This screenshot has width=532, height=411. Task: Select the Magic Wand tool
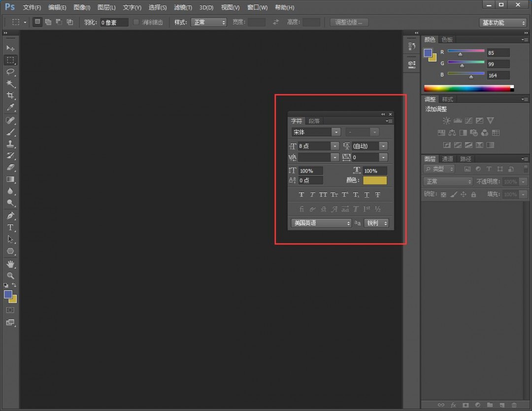10,84
